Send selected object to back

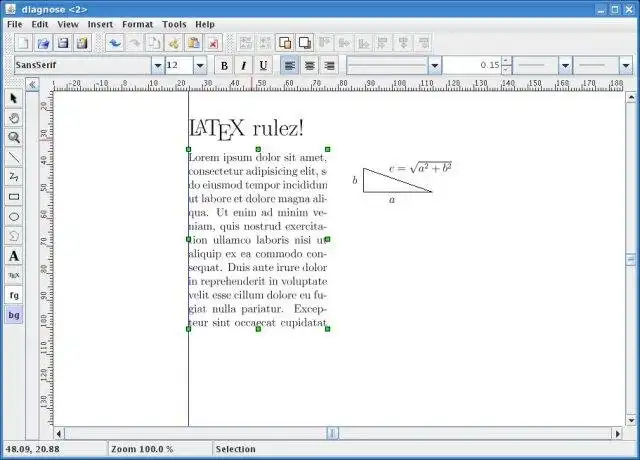[x=304, y=42]
